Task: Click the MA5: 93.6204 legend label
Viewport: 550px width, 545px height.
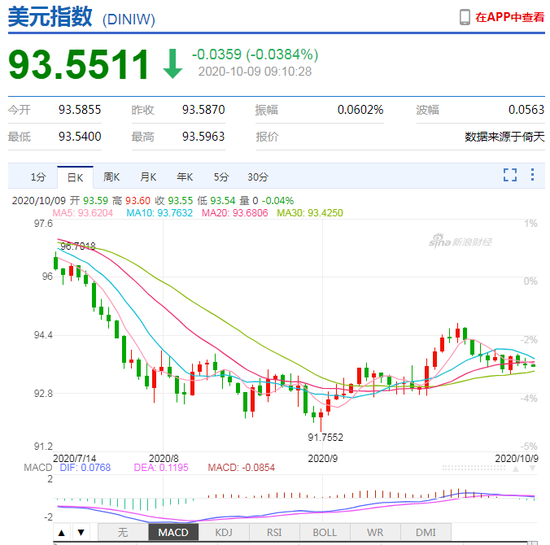Action: (83, 213)
